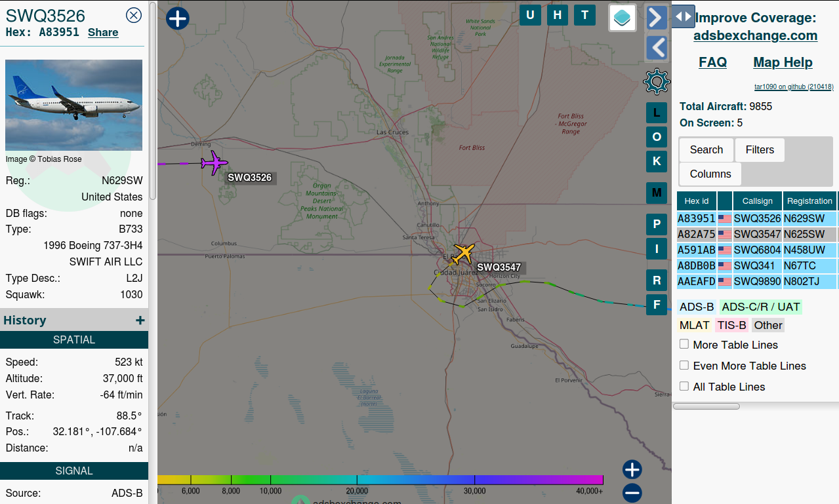This screenshot has height=504, width=839.
Task: Open the adsbexchange.com coverage link
Action: pyautogui.click(x=756, y=35)
